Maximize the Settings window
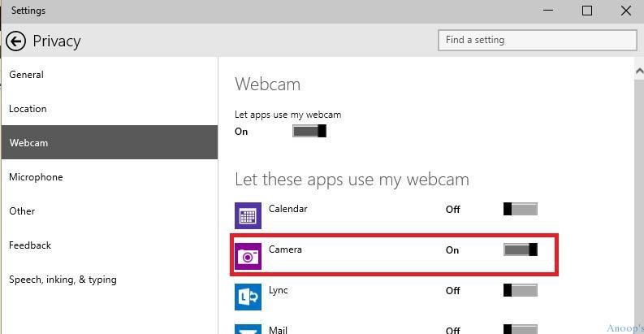This screenshot has width=644, height=334. click(x=587, y=11)
